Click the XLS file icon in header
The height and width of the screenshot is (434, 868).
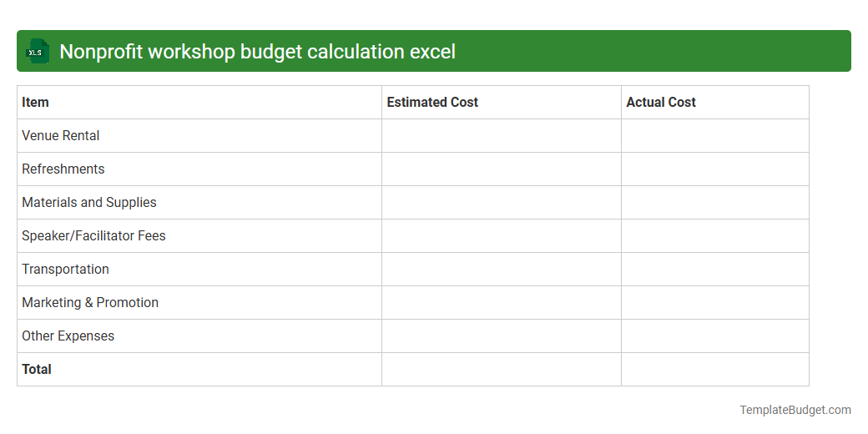click(38, 52)
